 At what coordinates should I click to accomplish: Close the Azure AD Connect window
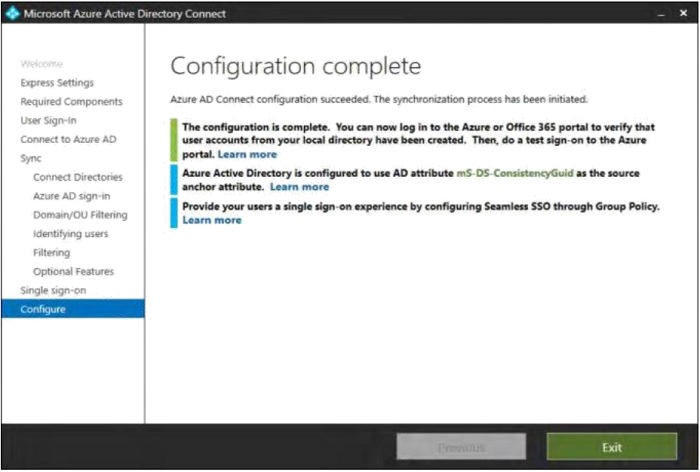point(683,13)
